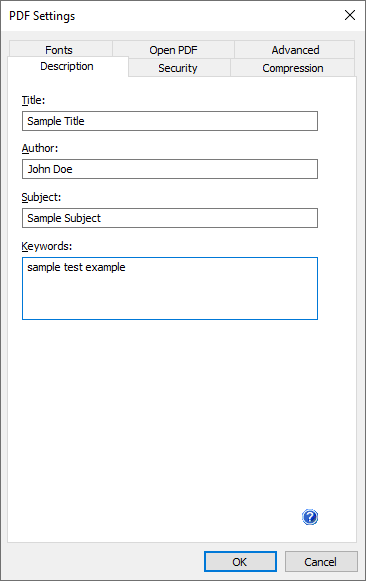Dismiss the dialog with the Cancel button

coord(321,561)
